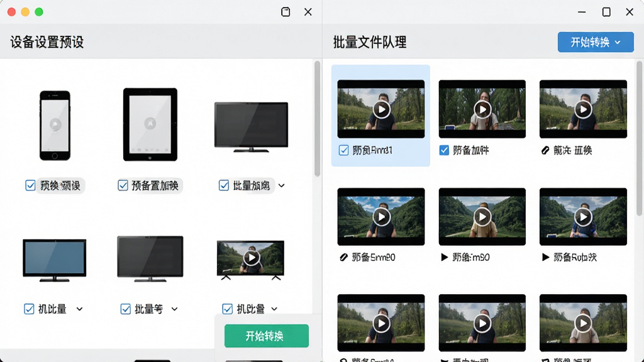Open the chevron on blue 开始转换 button
Image resolution: width=644 pixels, height=362 pixels.
point(618,42)
